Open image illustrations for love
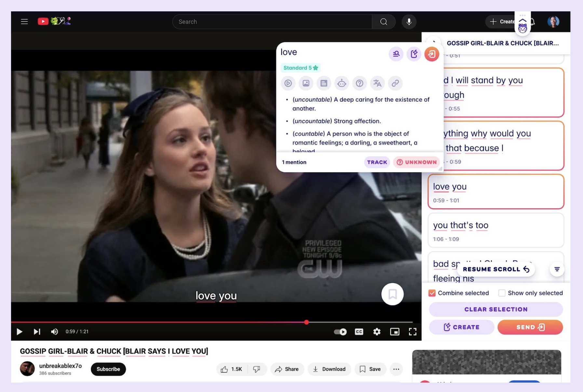The image size is (583, 392). (x=306, y=83)
